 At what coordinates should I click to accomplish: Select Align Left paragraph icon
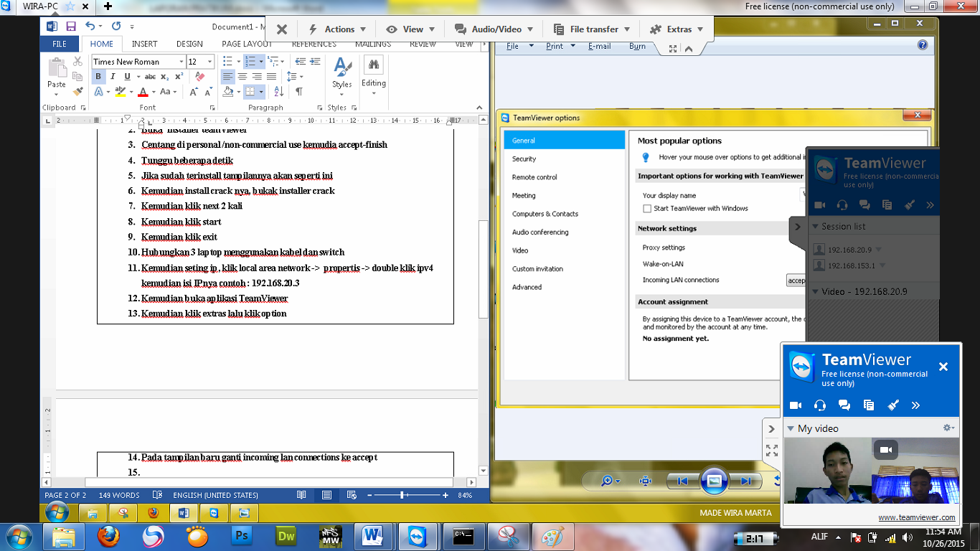tap(227, 77)
